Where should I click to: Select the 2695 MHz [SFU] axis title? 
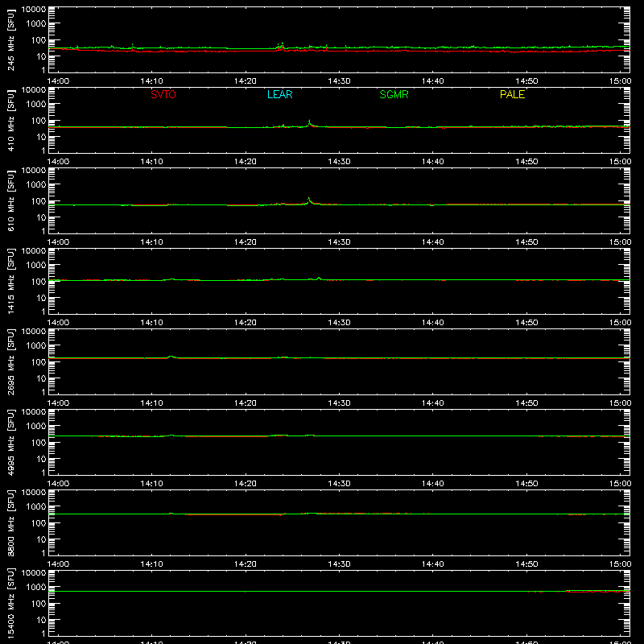11,361
